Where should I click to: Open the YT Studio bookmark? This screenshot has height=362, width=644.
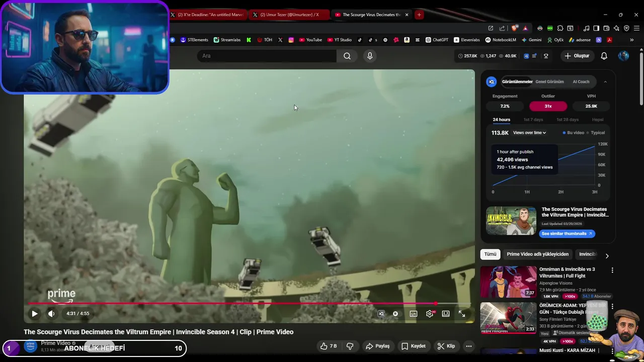click(340, 40)
